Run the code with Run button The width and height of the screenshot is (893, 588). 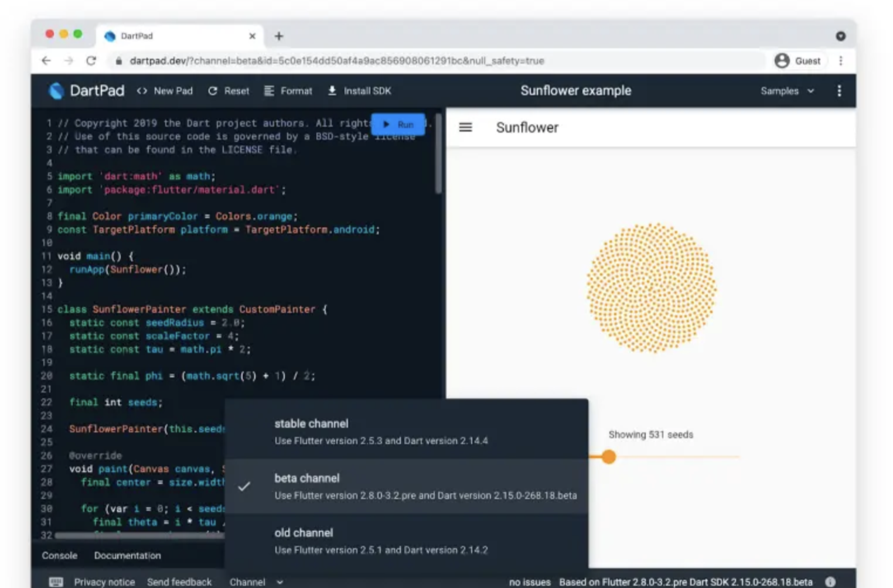coord(398,124)
